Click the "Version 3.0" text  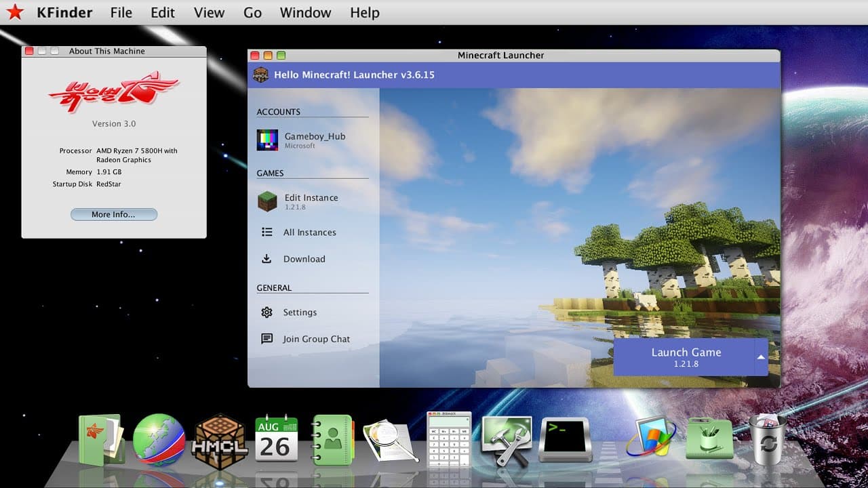[114, 124]
